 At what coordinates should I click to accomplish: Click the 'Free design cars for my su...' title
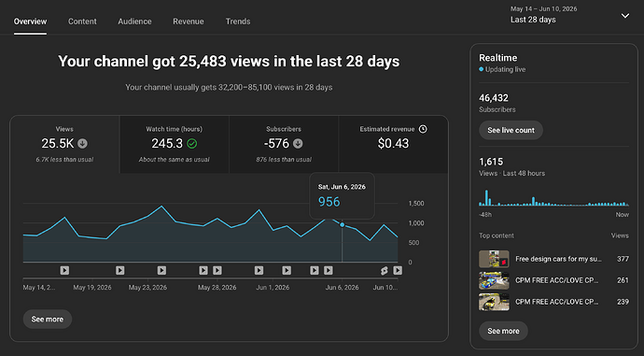558,259
